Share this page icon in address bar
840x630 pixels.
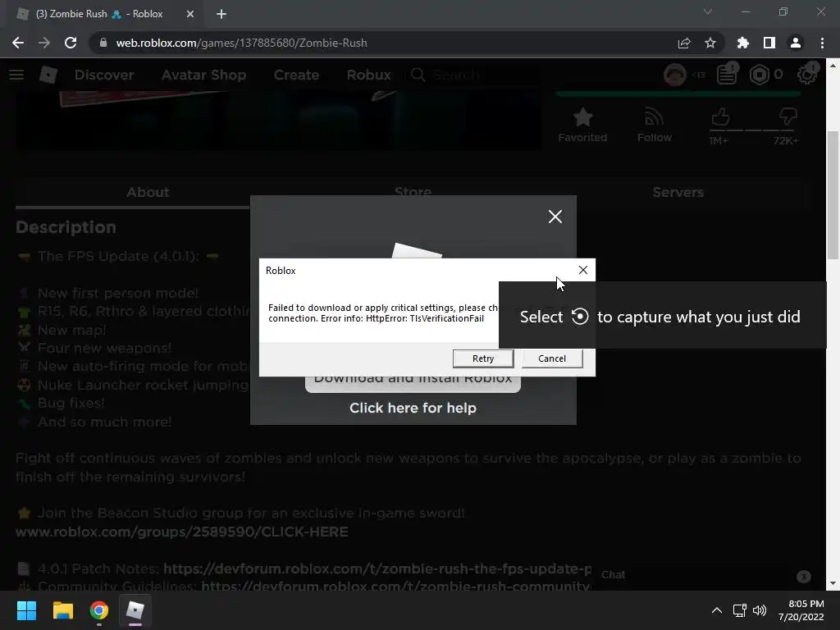684,43
